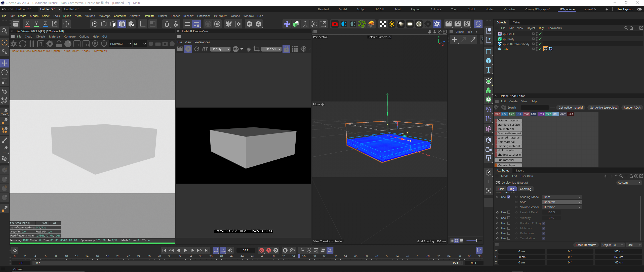Viewport: 644px width, 272px height.
Task: Click the Octane daylight sun icon
Action: click(x=391, y=24)
